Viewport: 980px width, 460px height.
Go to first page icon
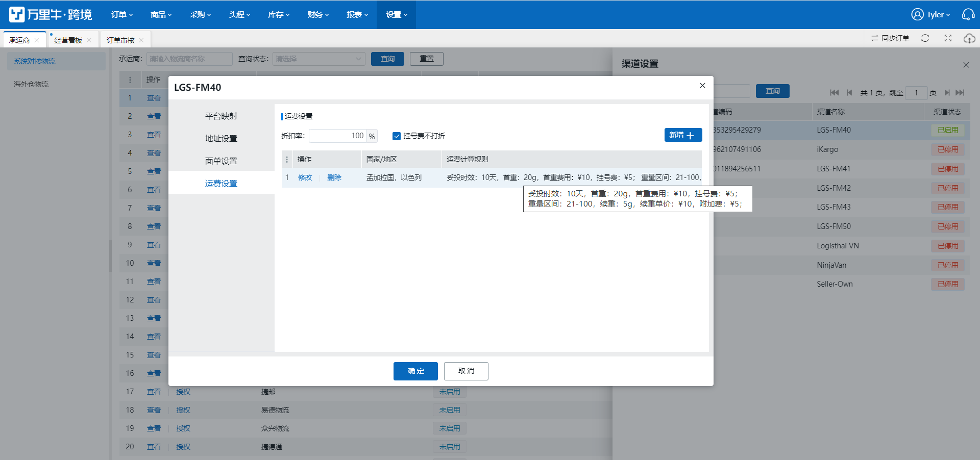(x=835, y=92)
